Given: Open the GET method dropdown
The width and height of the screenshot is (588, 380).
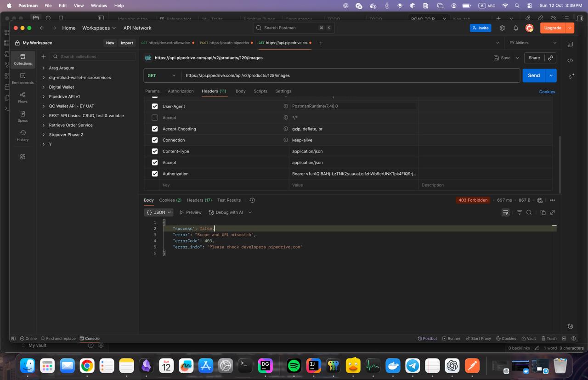Looking at the screenshot, I should (x=162, y=75).
